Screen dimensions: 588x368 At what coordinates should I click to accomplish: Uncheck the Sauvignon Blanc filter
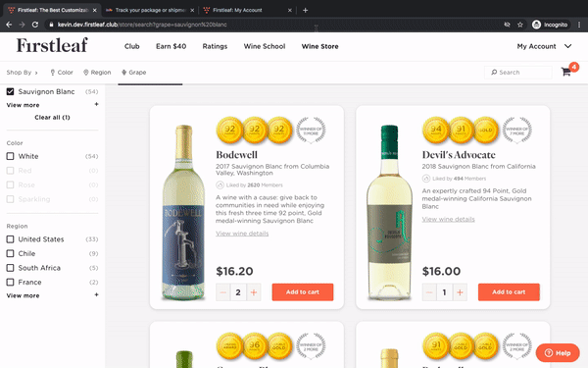[10, 91]
